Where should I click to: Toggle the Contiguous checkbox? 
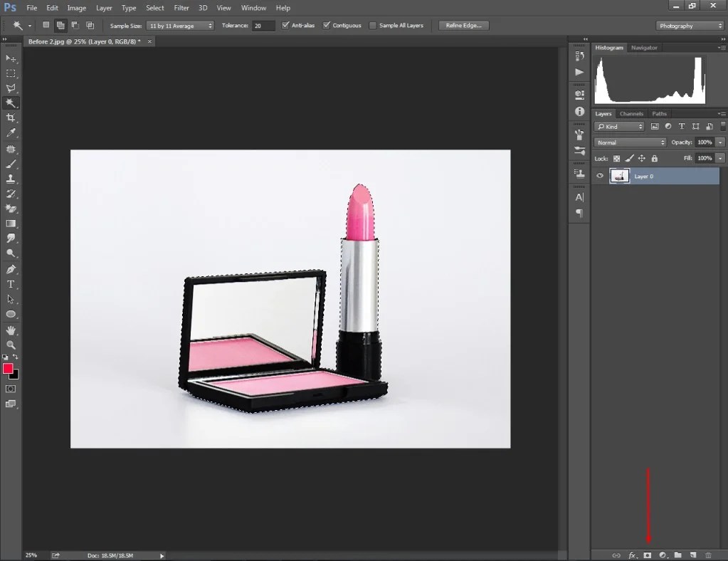(x=327, y=25)
